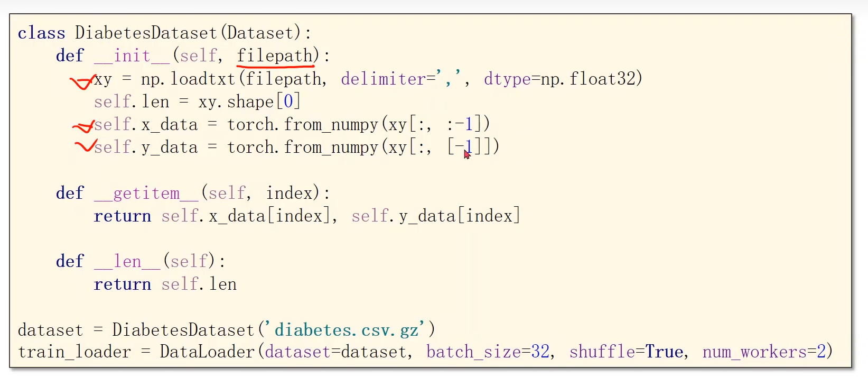This screenshot has width=868, height=377.
Task: Click train_loader variable name
Action: [74, 352]
